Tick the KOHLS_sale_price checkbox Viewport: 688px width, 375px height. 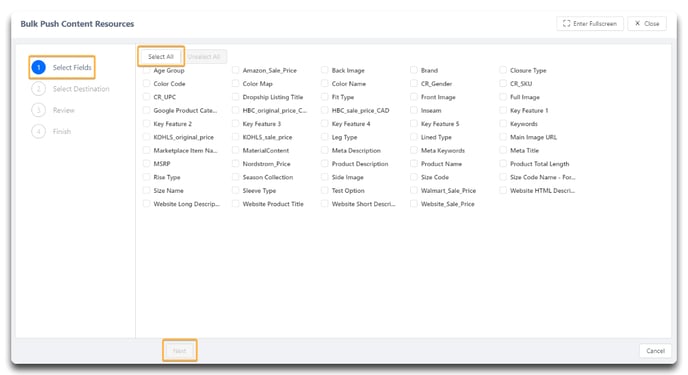(x=236, y=137)
